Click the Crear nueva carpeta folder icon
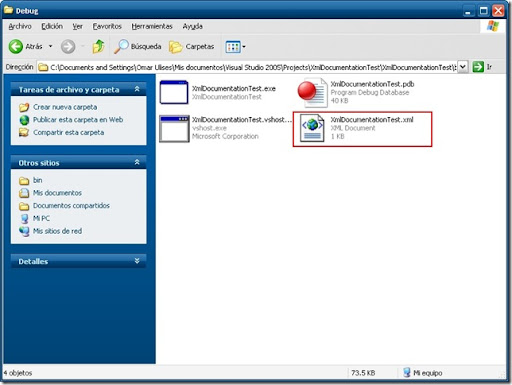 tap(24, 107)
